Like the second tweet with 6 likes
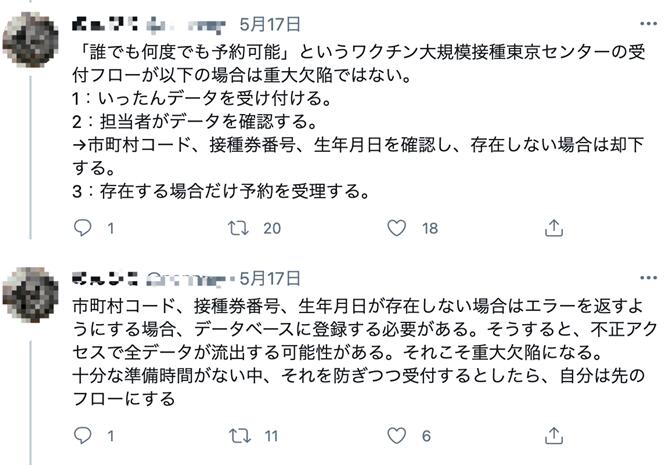This screenshot has width=668, height=465. click(x=397, y=436)
